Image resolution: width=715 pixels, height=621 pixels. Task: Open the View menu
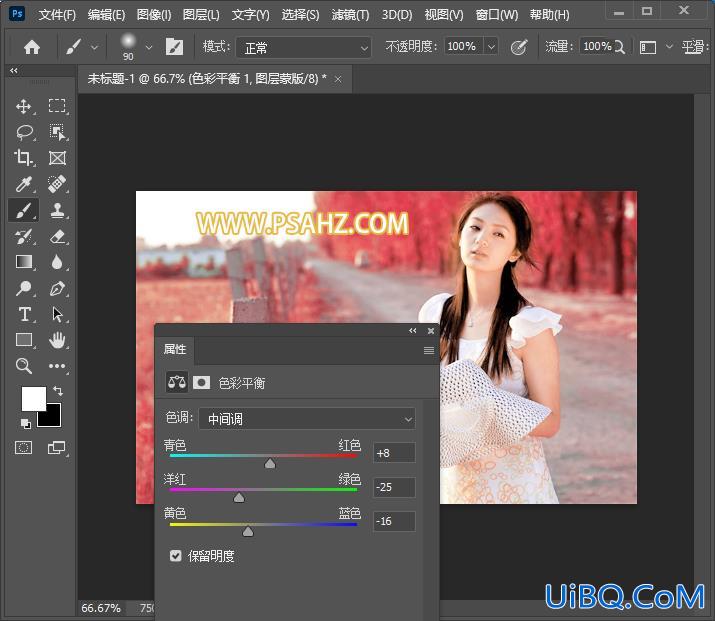pos(444,15)
